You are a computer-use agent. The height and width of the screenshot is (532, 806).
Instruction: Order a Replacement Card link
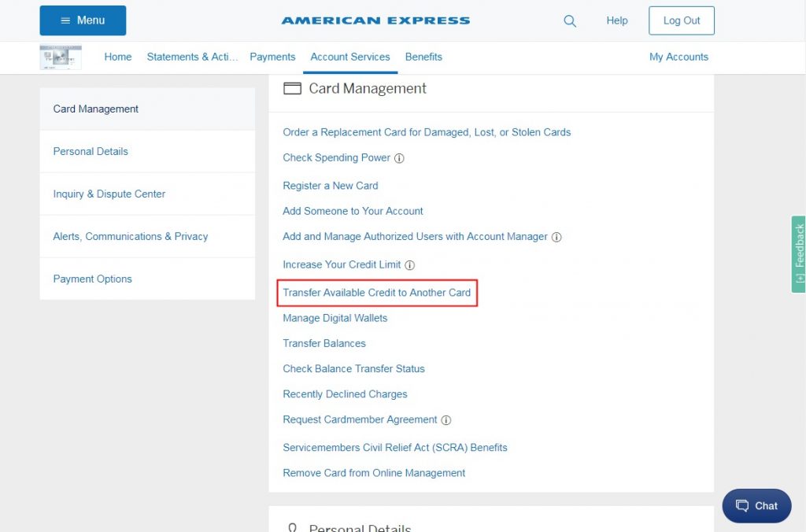click(x=427, y=132)
